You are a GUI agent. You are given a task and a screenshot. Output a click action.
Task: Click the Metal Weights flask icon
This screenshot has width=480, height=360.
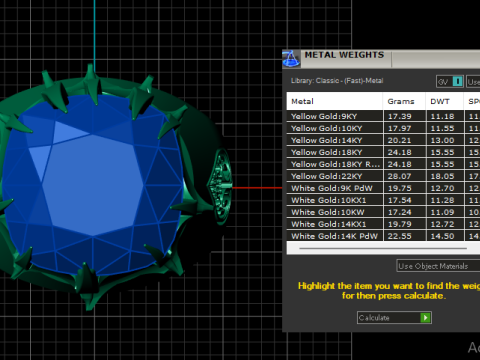[x=291, y=59]
